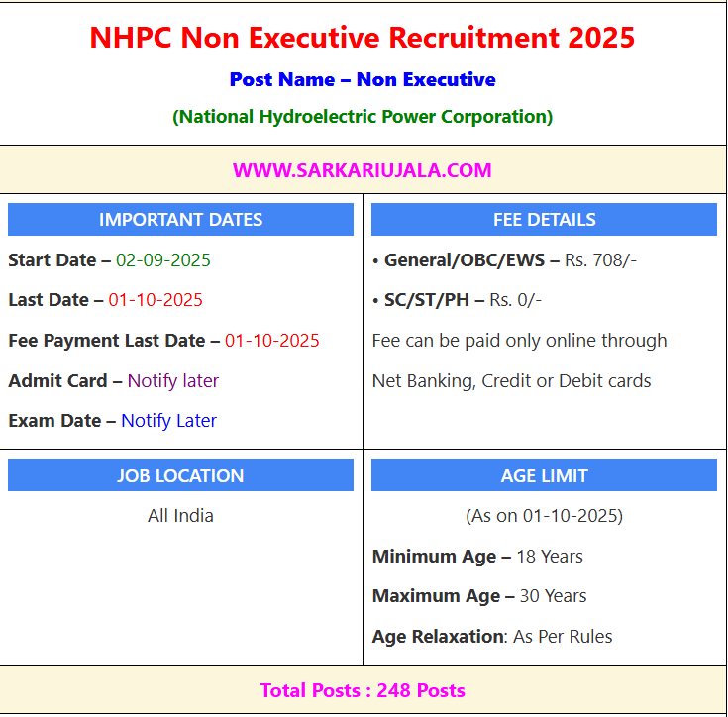Select the Post Name – Non Executive line

point(363,80)
